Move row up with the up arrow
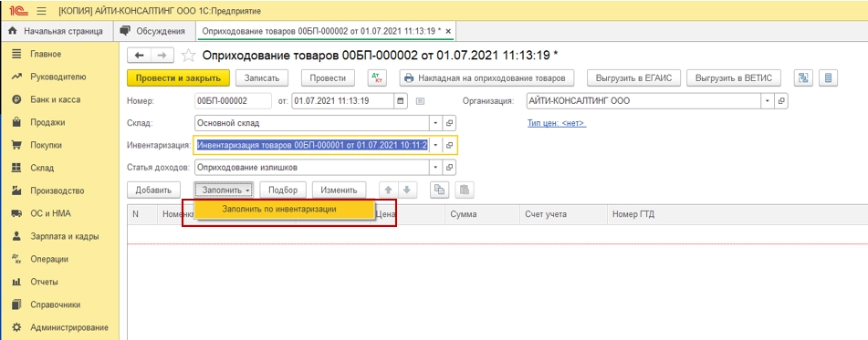868x340 pixels. [x=388, y=190]
